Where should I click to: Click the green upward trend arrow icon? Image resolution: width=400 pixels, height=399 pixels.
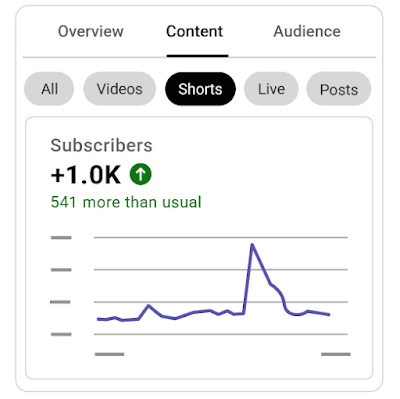click(141, 174)
